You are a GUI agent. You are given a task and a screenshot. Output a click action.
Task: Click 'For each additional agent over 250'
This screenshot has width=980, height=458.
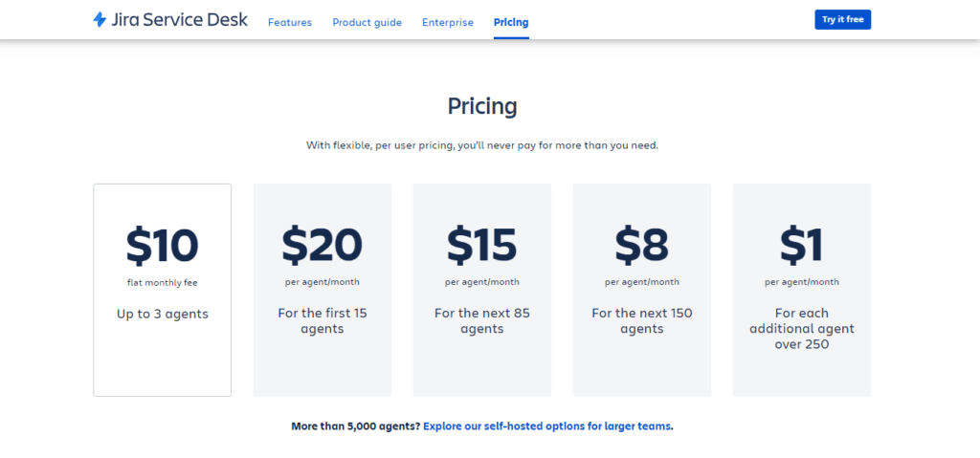click(802, 329)
